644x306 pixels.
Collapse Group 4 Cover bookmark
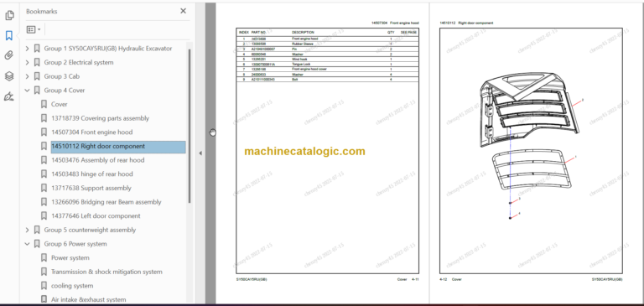27,91
